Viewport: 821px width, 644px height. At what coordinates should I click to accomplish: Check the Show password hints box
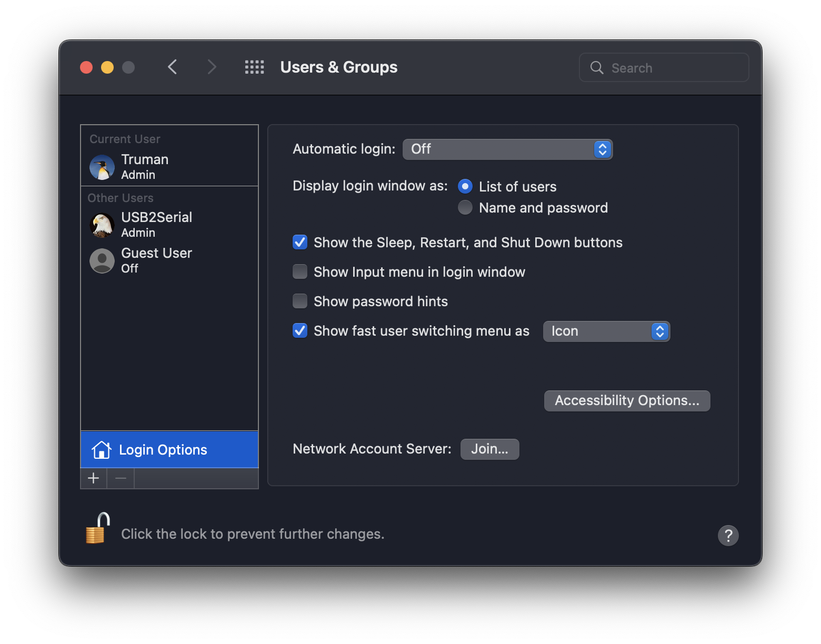coord(300,301)
